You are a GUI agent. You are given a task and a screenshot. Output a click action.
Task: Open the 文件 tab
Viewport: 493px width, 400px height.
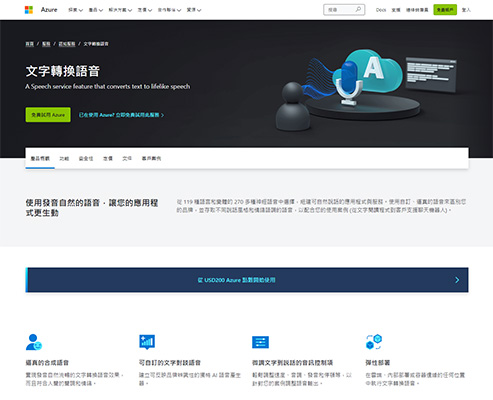[127, 159]
